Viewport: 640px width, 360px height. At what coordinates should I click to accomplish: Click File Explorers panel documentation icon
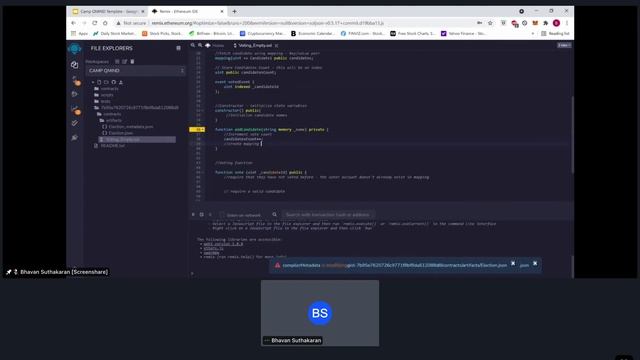[178, 48]
